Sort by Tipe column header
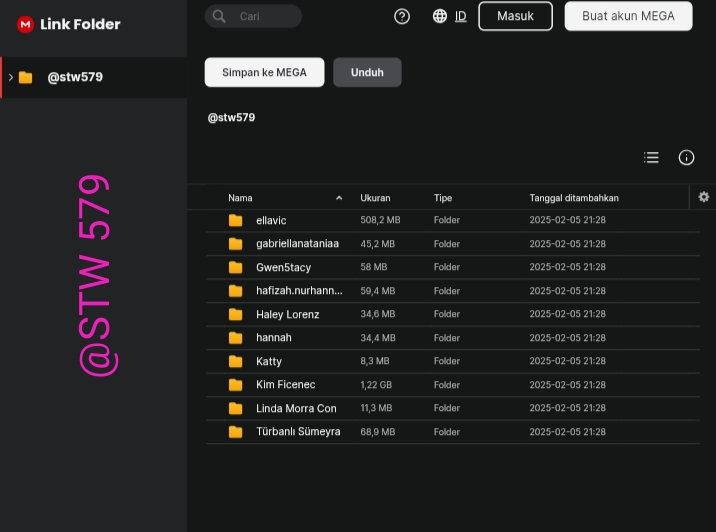This screenshot has width=716, height=532. [442, 198]
